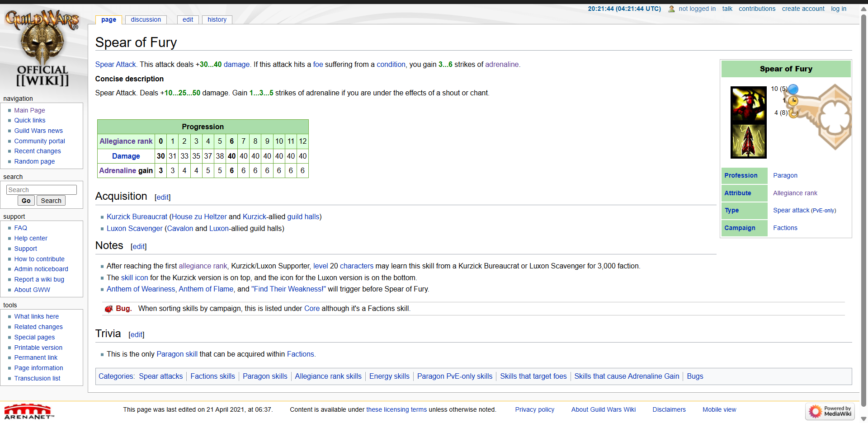Screen dimensions: 868x423
Task: Click the Guild Wars Official Wiki logo
Action: pyautogui.click(x=42, y=48)
